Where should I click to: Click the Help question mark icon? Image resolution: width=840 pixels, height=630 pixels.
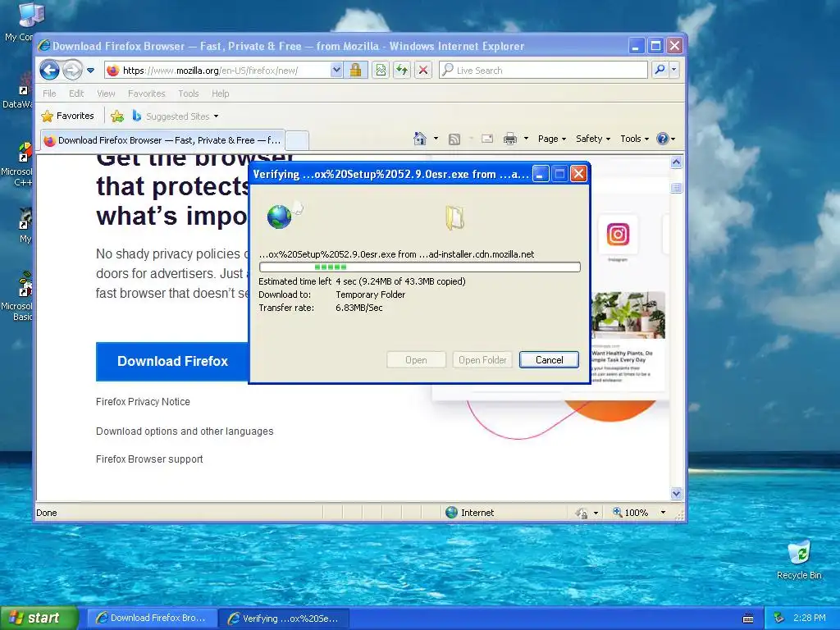click(663, 139)
